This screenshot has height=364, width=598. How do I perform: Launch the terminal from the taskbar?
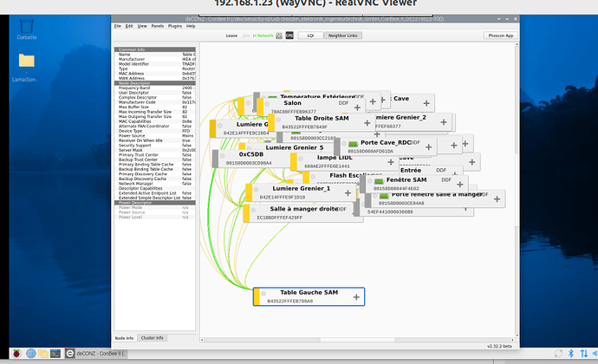point(55,354)
